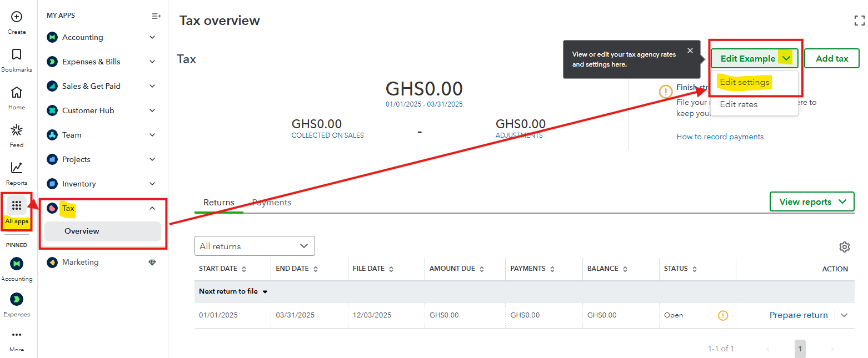
Task: Click the Prepare return link
Action: pyautogui.click(x=798, y=315)
